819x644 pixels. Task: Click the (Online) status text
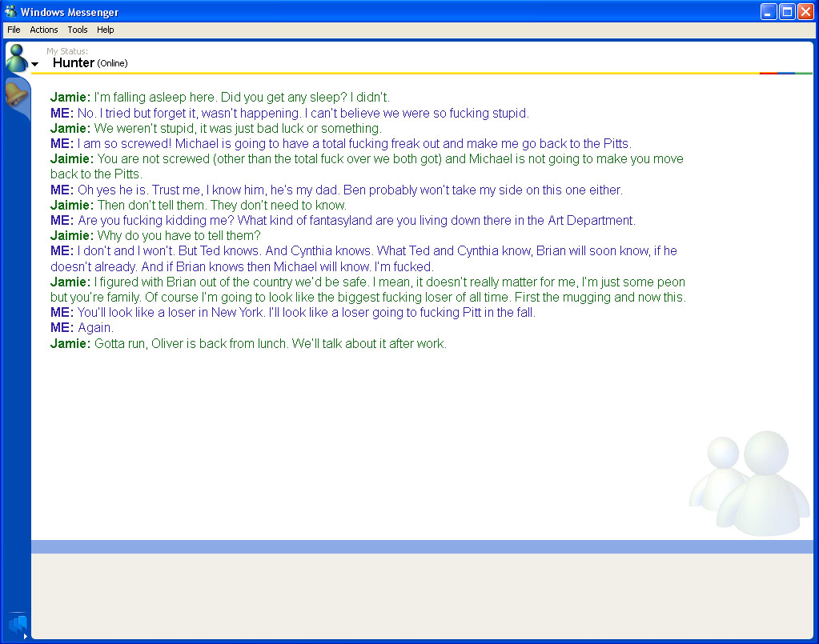113,63
